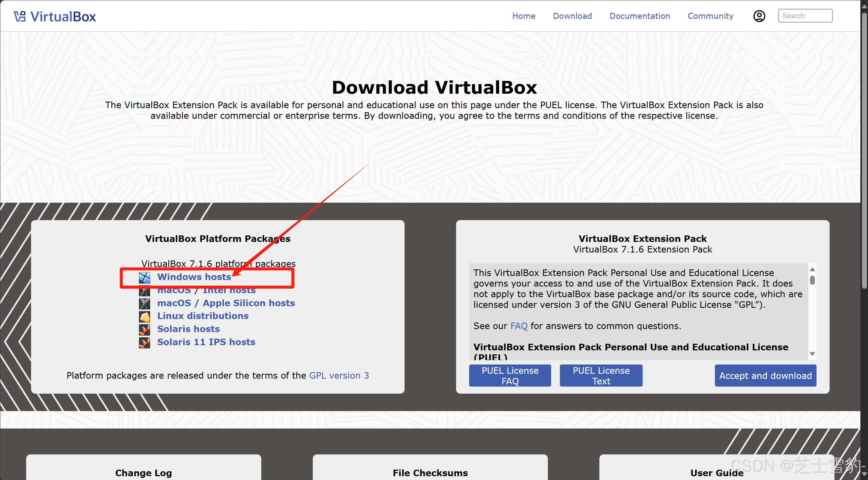Go to the Documentation menu
The image size is (868, 480).
(639, 16)
